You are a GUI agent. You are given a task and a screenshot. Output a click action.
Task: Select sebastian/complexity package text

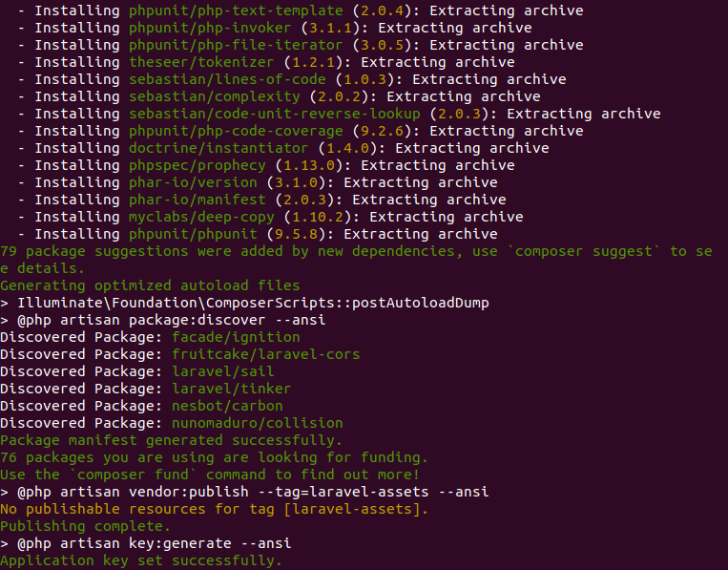215,96
